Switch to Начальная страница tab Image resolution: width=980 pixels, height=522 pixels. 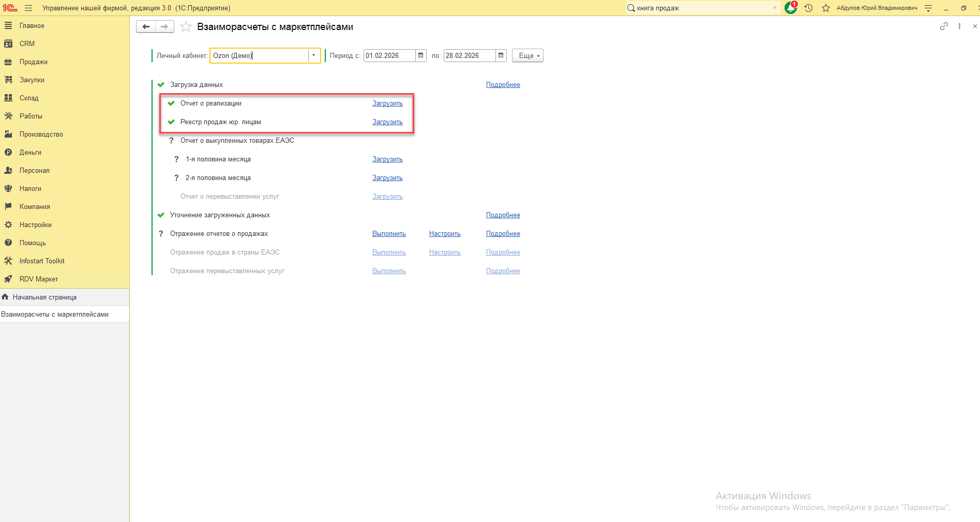pyautogui.click(x=44, y=297)
